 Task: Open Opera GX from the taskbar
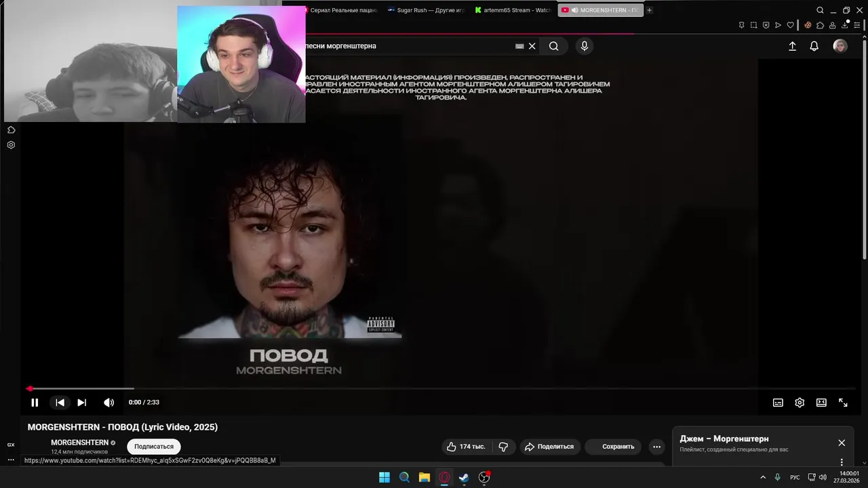(x=444, y=477)
